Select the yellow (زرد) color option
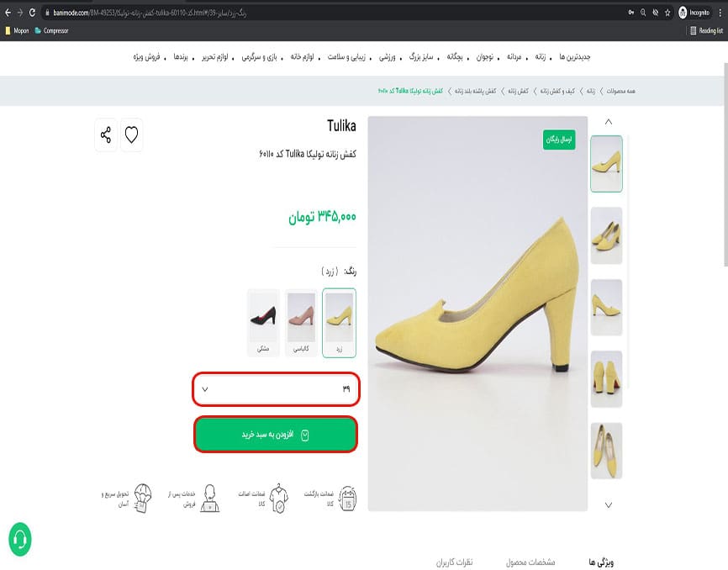 (339, 323)
